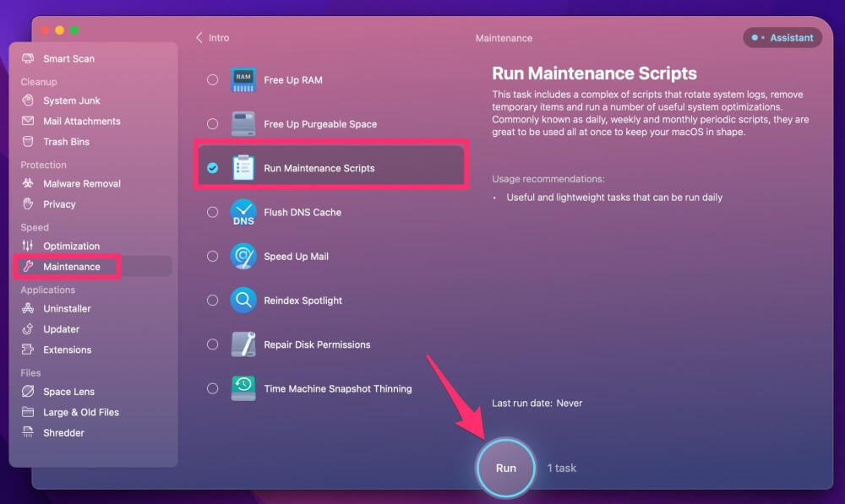
Task: Select the Free Up Purgeable Space radio button
Action: point(212,124)
